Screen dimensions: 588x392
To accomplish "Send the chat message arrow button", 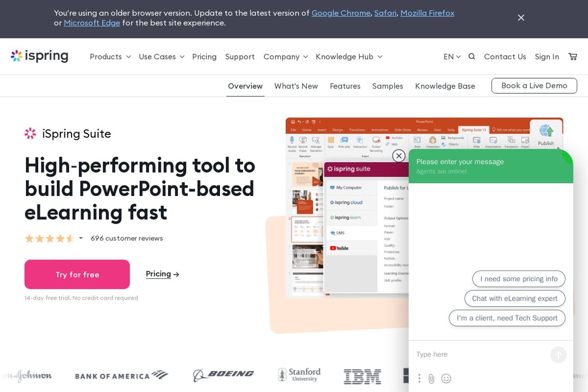I will point(558,355).
